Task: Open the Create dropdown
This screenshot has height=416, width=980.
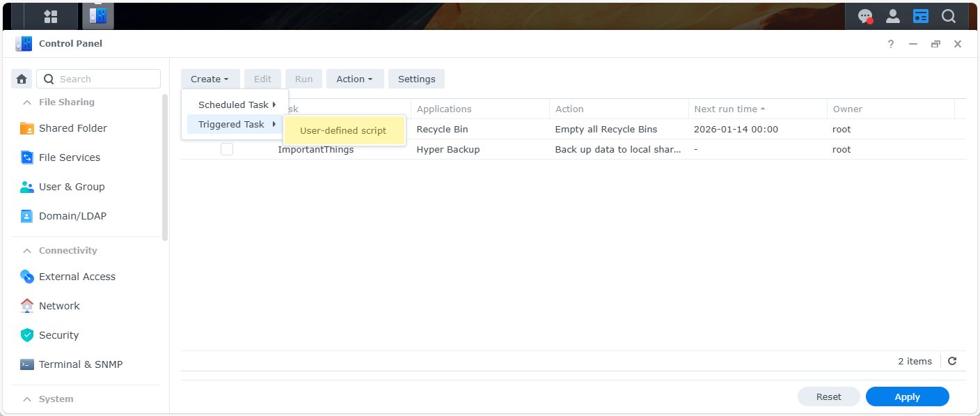Action: pyautogui.click(x=210, y=79)
